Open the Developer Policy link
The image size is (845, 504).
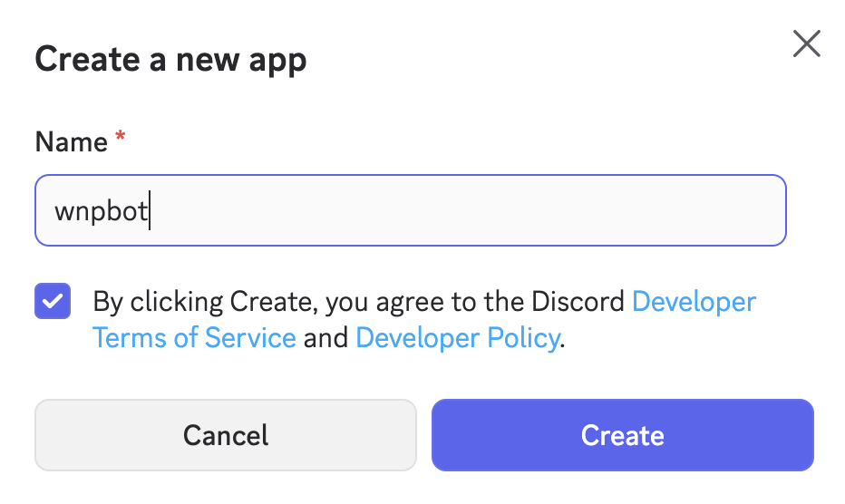[x=457, y=338]
